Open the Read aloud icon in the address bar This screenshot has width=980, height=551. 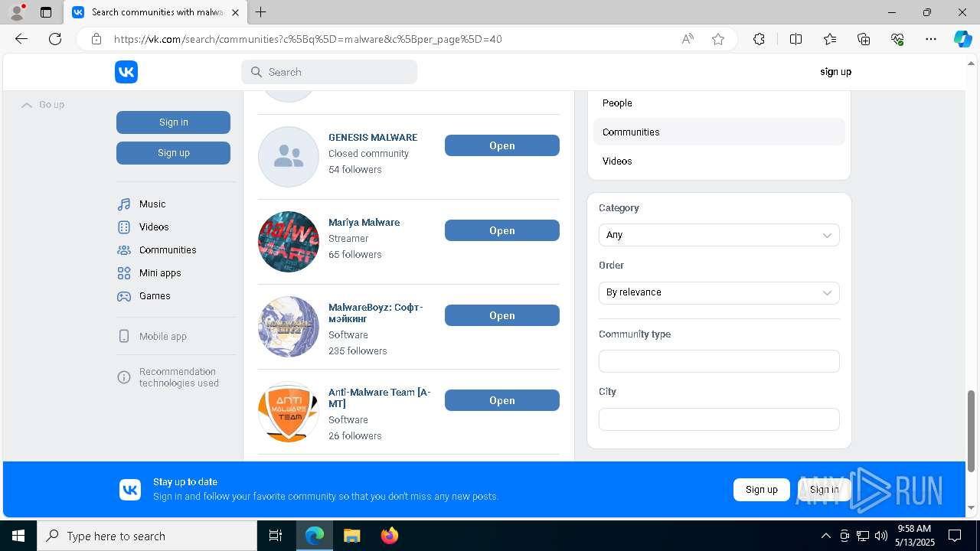[688, 39]
